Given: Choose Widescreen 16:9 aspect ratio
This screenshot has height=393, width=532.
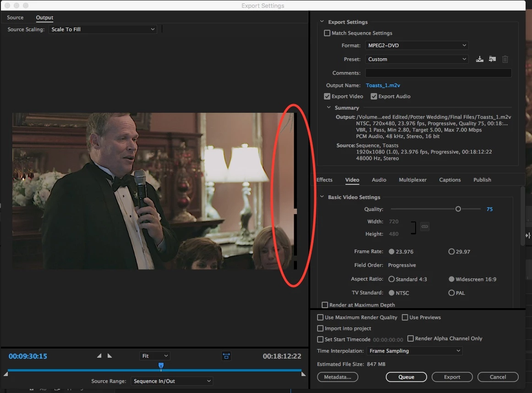Looking at the screenshot, I should 451,279.
